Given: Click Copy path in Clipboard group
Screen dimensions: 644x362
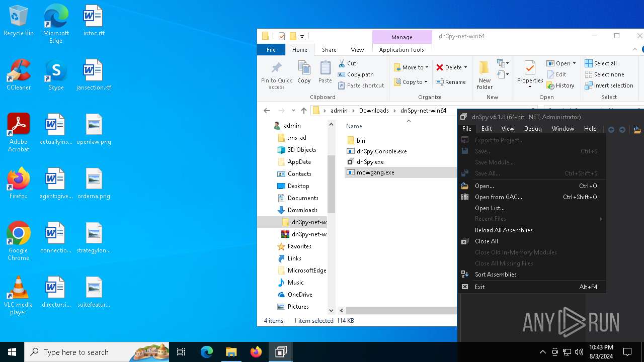Looking at the screenshot, I should click(356, 74).
